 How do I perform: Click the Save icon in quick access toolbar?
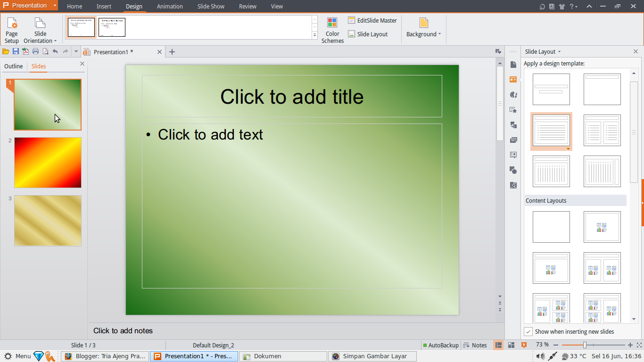coord(16,52)
